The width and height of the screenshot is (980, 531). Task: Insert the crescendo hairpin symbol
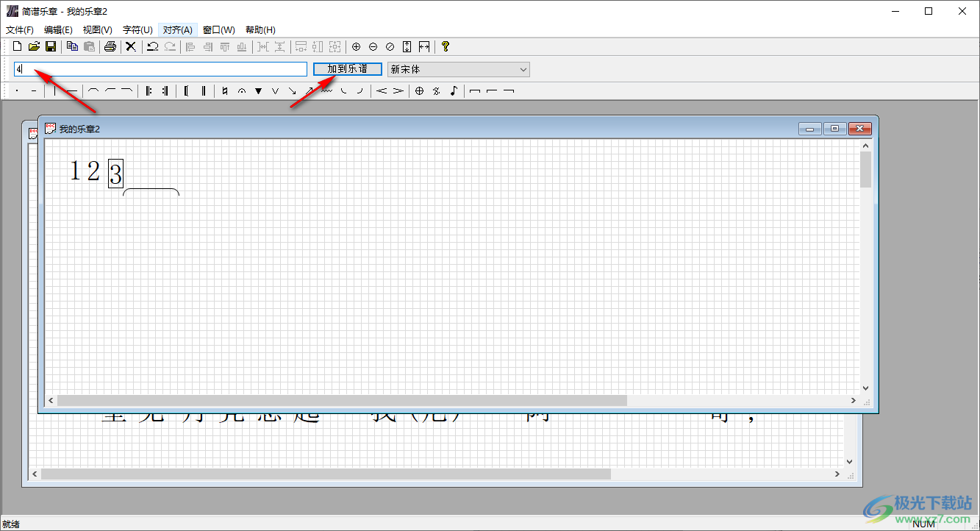pyautogui.click(x=382, y=91)
